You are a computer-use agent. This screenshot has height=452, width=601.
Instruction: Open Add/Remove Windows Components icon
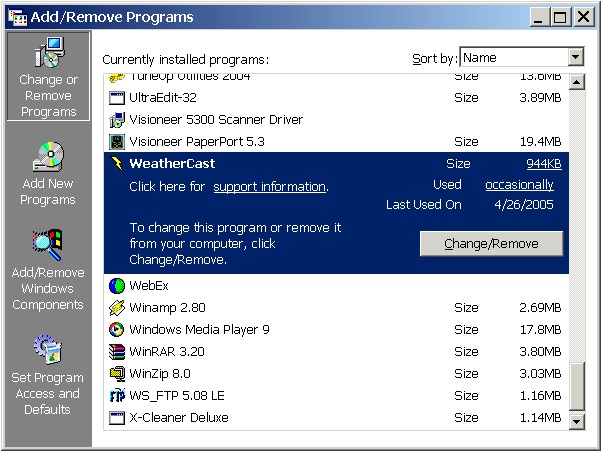[x=48, y=245]
